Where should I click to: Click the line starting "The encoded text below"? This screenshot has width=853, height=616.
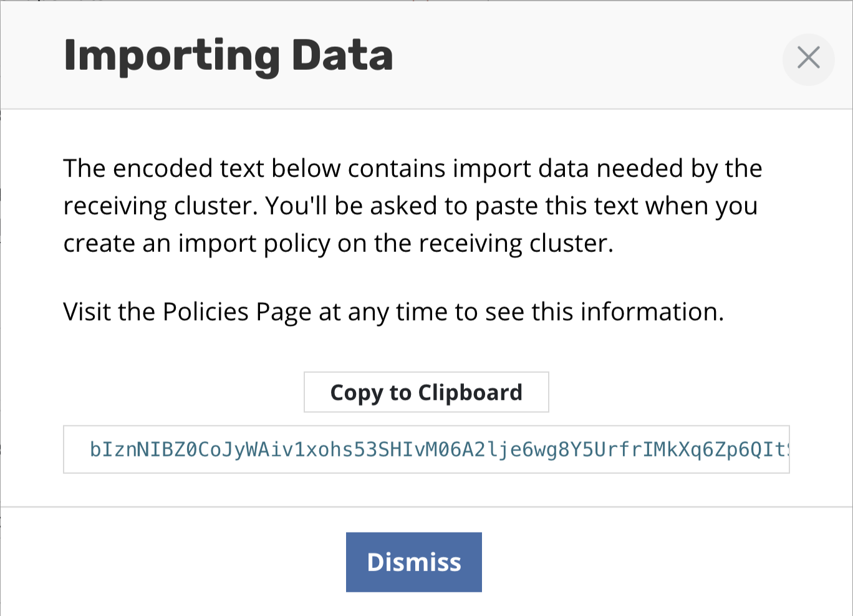coord(412,169)
